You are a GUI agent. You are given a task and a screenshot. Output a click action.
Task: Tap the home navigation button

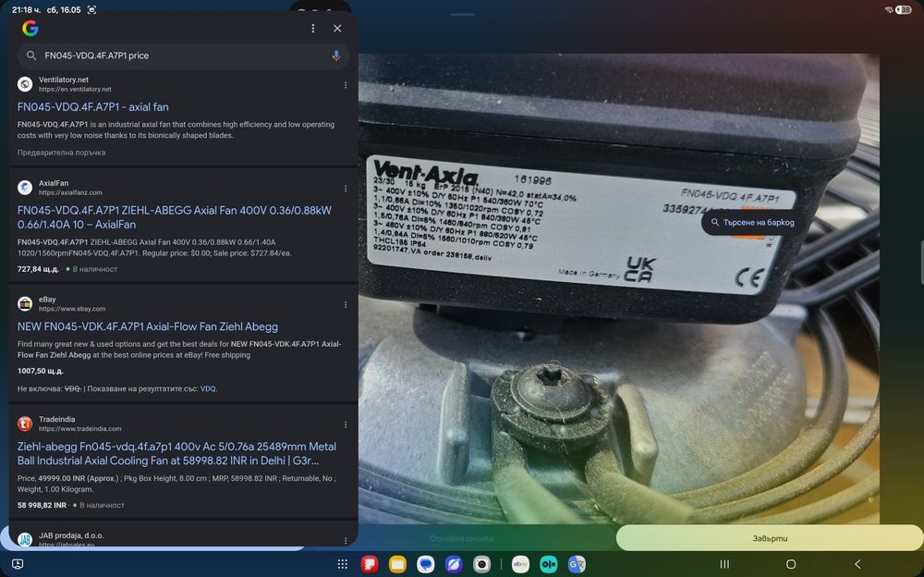pyautogui.click(x=791, y=564)
